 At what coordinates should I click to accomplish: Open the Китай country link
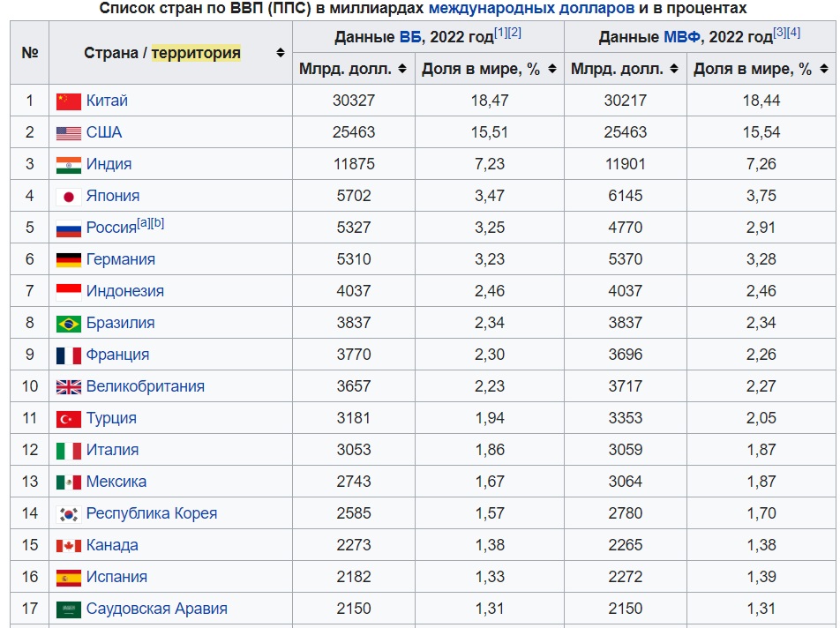point(107,101)
